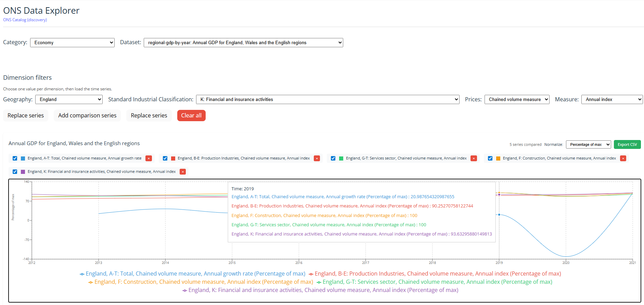Viewport: 644px width, 305px height.
Task: Remove the K Financial and insurance series
Action: [183, 172]
